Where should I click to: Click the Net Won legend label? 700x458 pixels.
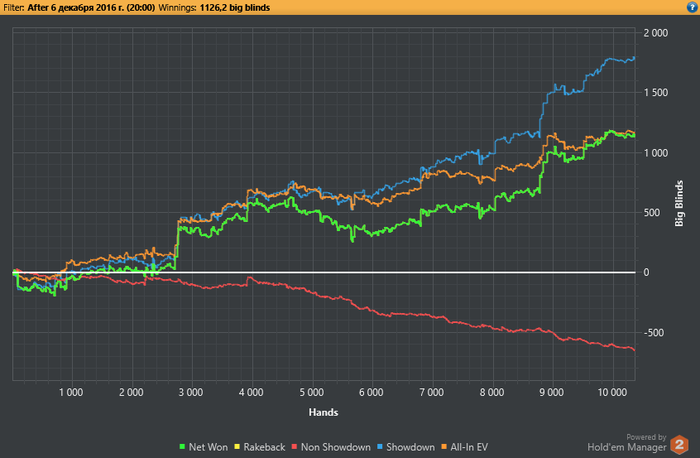208,447
